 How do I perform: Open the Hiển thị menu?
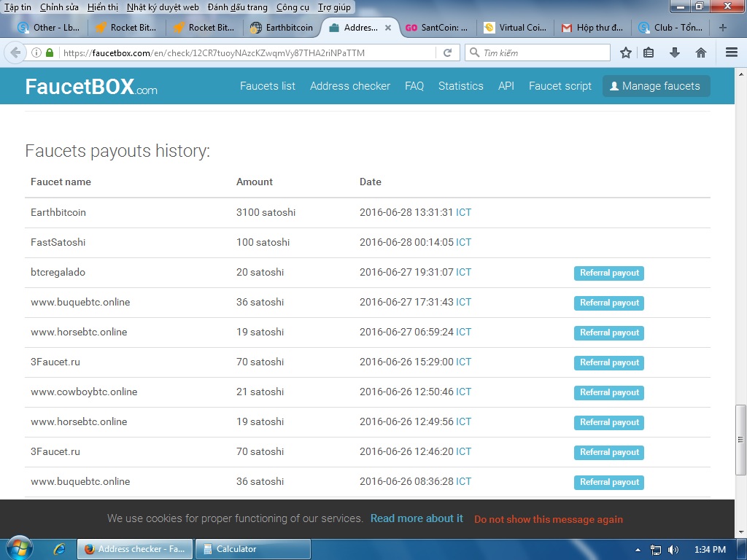[103, 7]
